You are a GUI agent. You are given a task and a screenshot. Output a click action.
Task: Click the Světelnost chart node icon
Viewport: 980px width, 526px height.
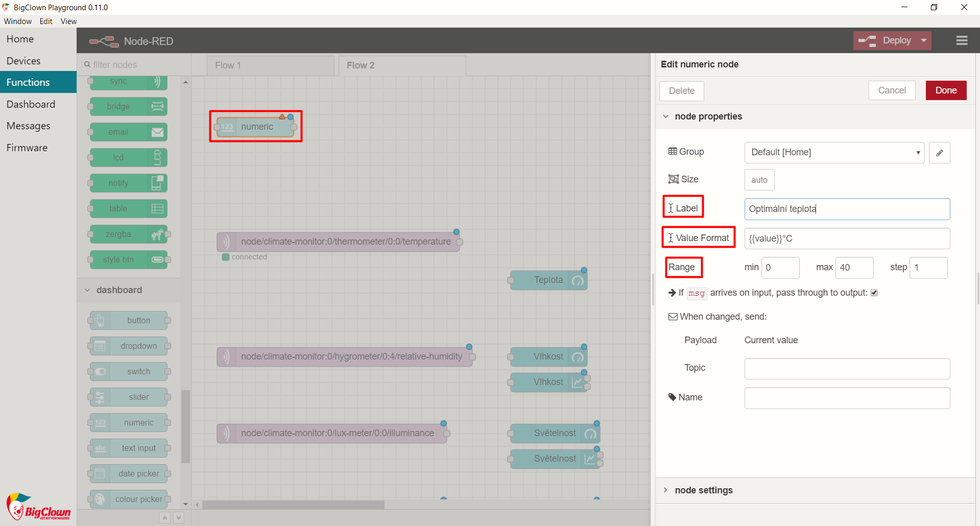coord(590,459)
